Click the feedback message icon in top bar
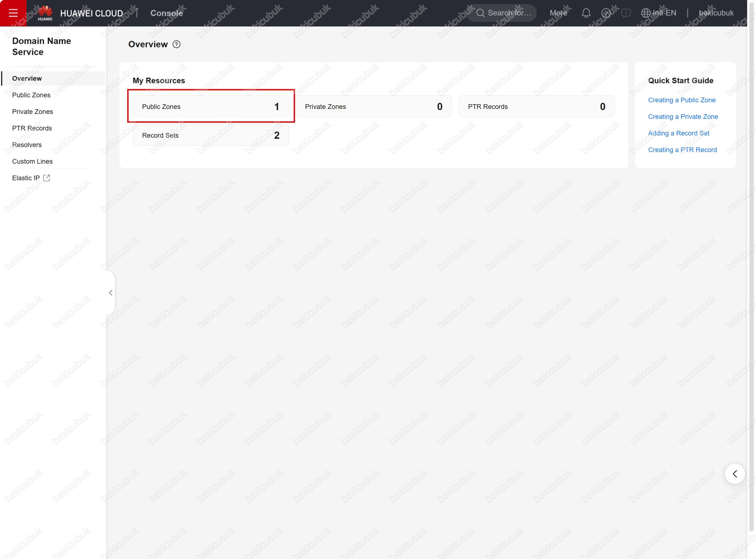Screen dimensions: 756x559 click(626, 13)
